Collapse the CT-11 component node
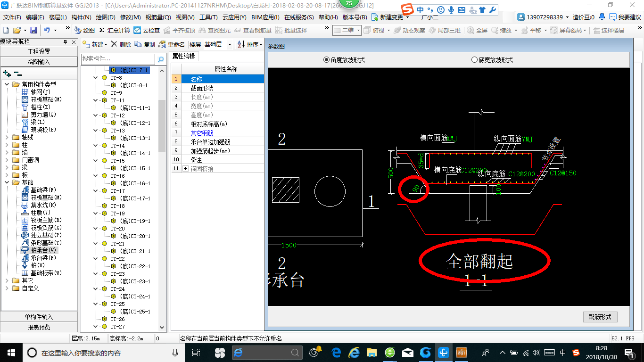Viewport: 644px width, 362px height. (96, 100)
